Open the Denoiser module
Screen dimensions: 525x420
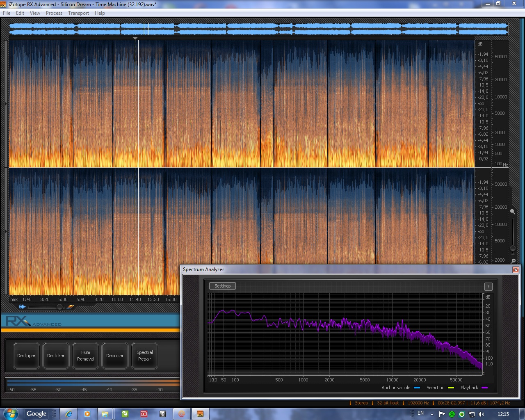(115, 356)
